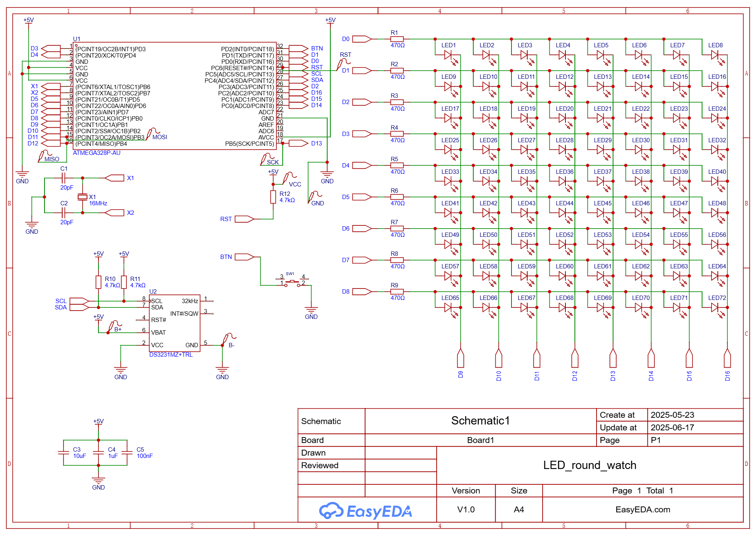
Task: Select capacitor C2 symbol
Action: [63, 213]
